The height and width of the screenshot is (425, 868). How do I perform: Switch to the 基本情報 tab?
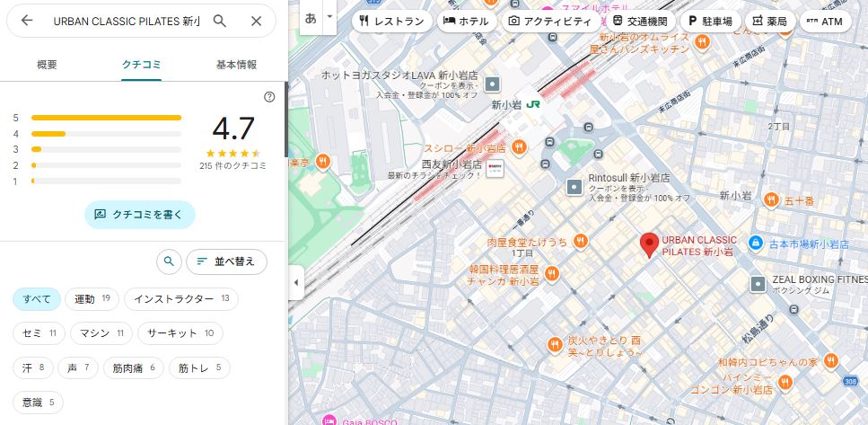(236, 65)
